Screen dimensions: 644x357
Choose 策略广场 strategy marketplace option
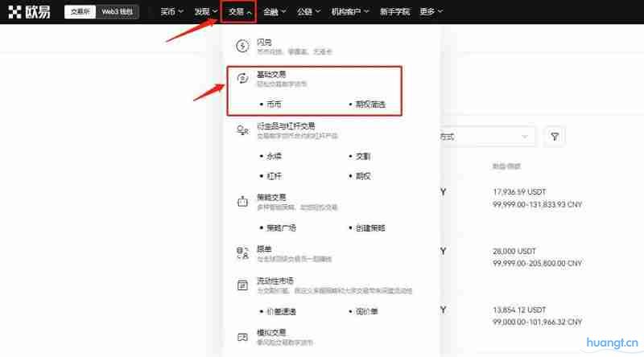point(281,228)
